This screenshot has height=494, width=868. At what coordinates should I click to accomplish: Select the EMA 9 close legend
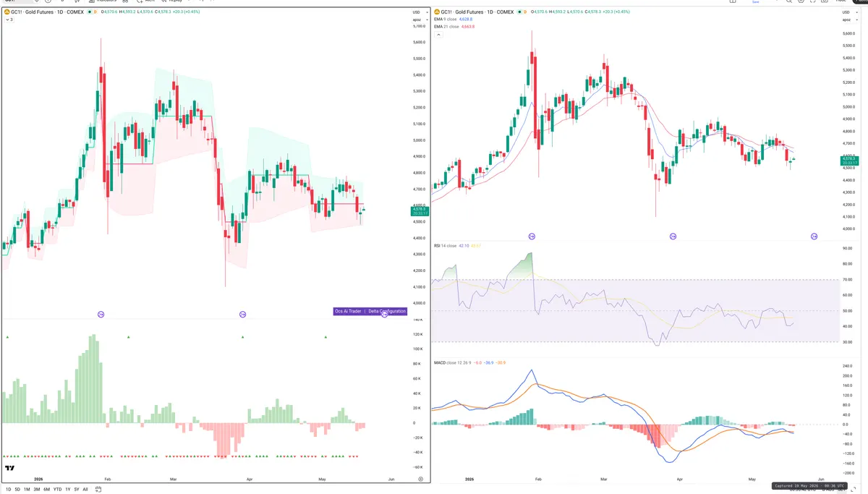(454, 20)
